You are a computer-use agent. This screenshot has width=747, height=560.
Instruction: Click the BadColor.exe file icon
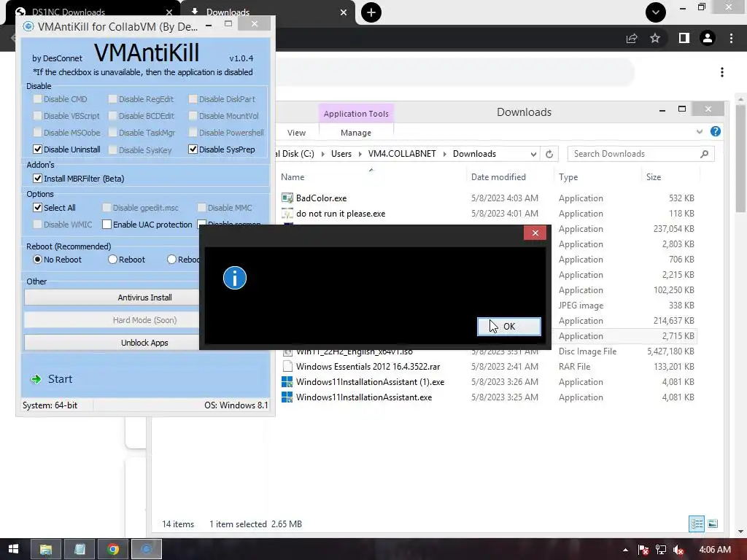[287, 198]
